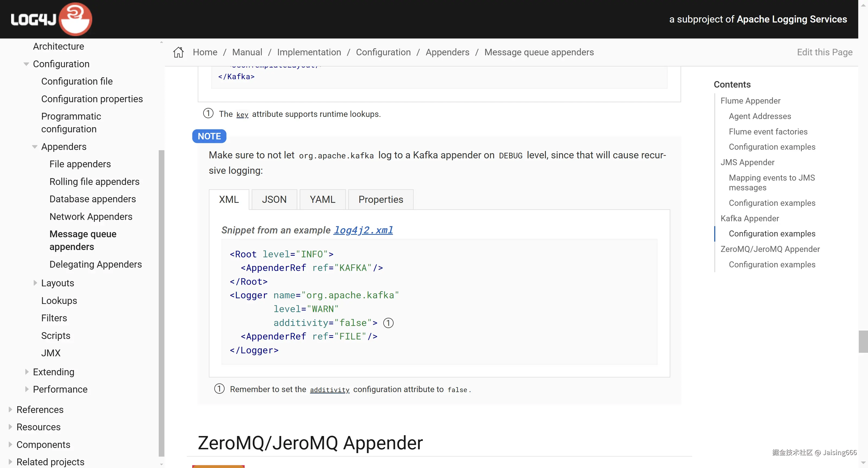Expand the Performance section
868x468 pixels.
27,389
